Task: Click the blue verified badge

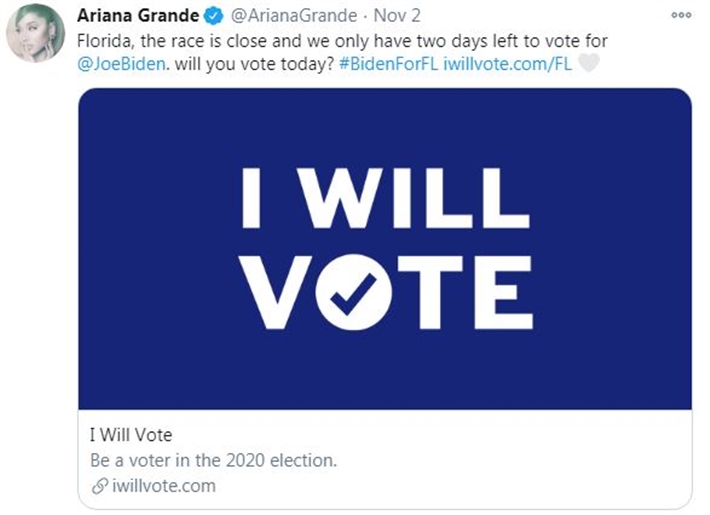Action: point(214,17)
